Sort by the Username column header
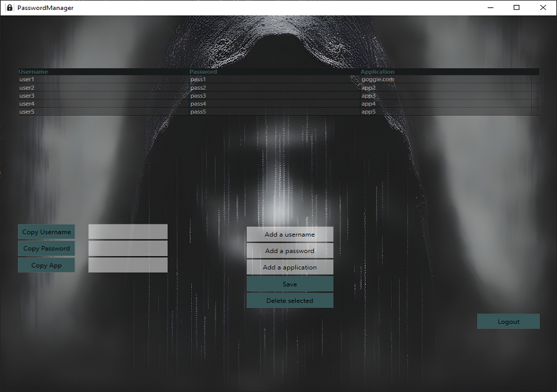Viewport: 557px width, 392px height. point(33,72)
